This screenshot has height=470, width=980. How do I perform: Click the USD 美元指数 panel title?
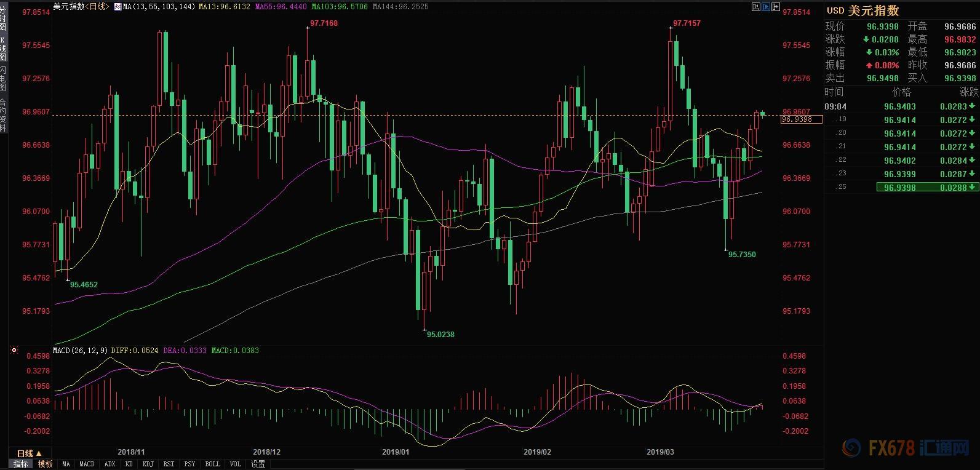point(863,10)
